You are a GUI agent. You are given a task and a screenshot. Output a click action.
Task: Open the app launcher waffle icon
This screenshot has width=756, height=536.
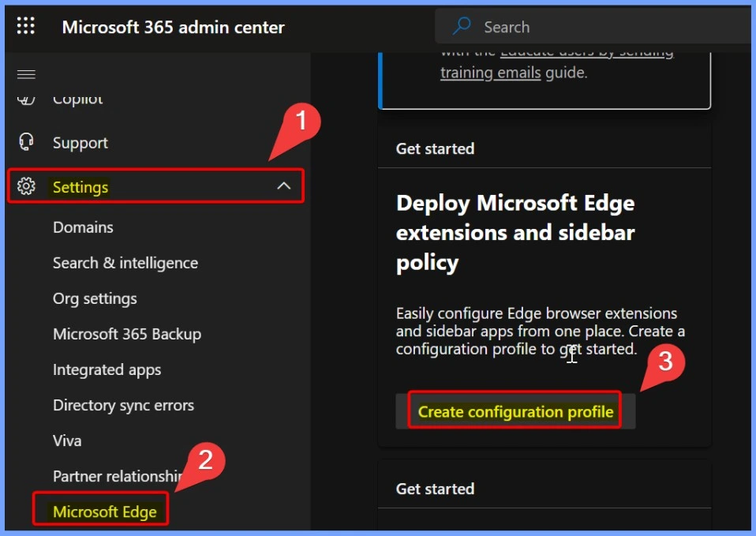coord(26,25)
